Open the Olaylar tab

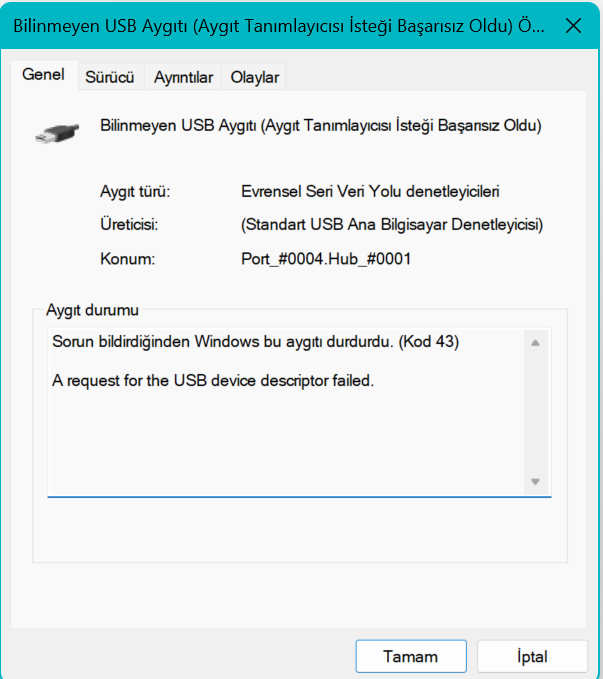click(x=254, y=78)
